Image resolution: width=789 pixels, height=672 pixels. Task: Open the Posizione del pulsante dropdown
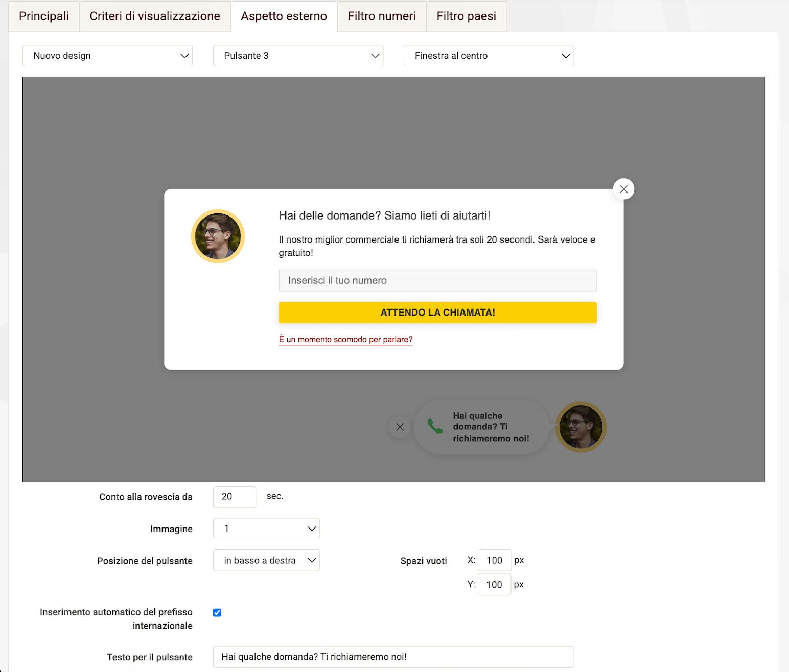pyautogui.click(x=266, y=560)
